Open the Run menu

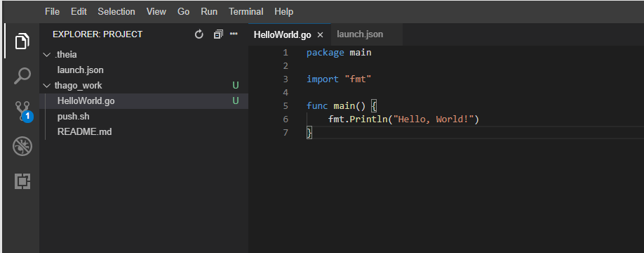[209, 11]
